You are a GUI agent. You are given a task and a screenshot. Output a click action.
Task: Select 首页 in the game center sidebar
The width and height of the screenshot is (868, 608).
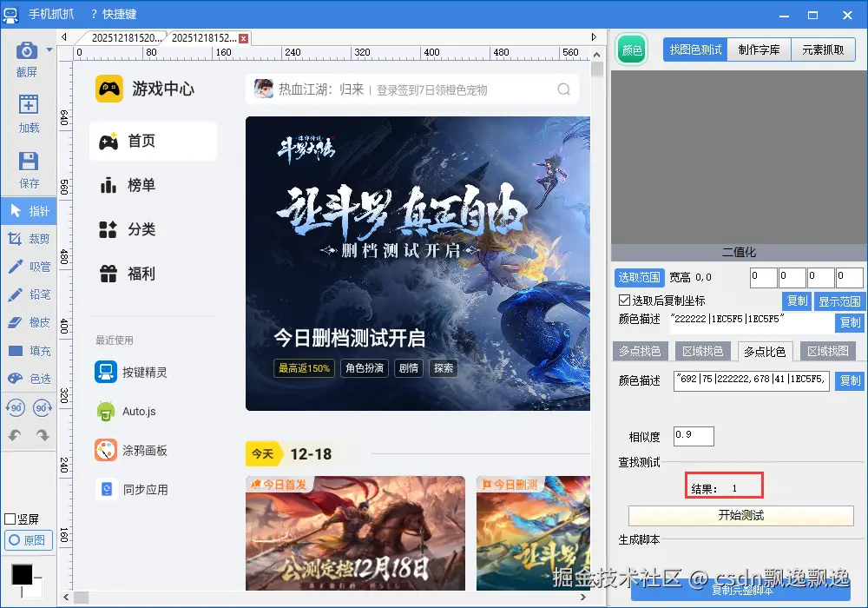154,142
